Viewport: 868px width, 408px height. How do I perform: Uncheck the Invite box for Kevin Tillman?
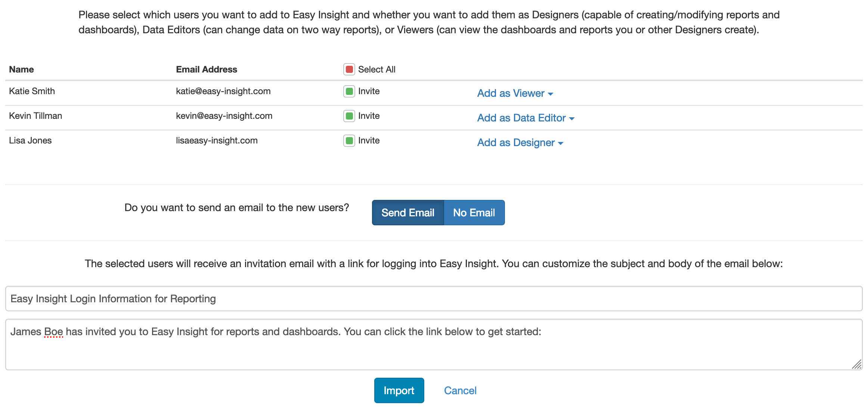tap(348, 116)
